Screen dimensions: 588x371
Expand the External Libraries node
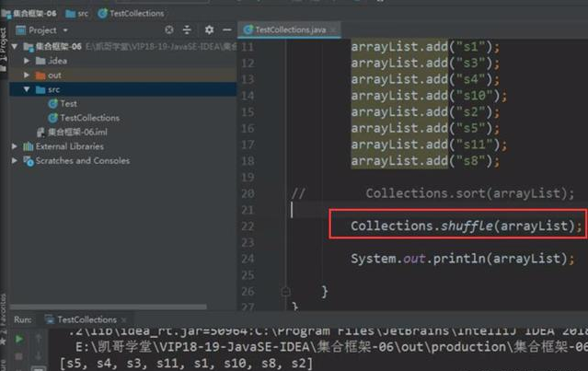(15, 146)
